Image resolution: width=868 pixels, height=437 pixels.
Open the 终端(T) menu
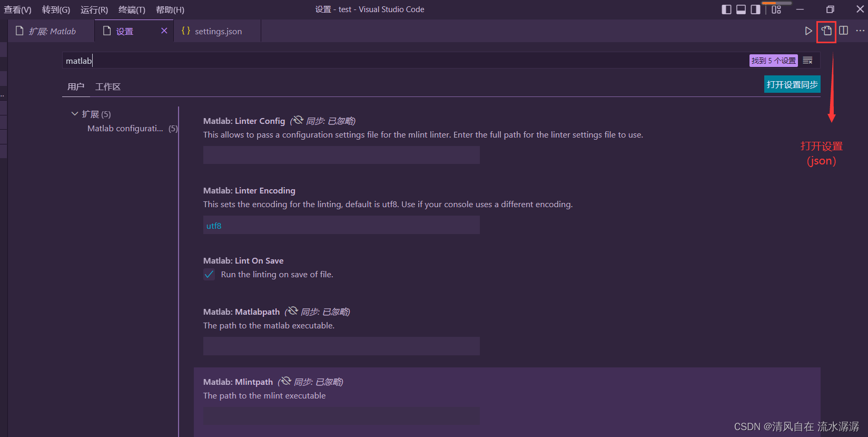click(132, 10)
